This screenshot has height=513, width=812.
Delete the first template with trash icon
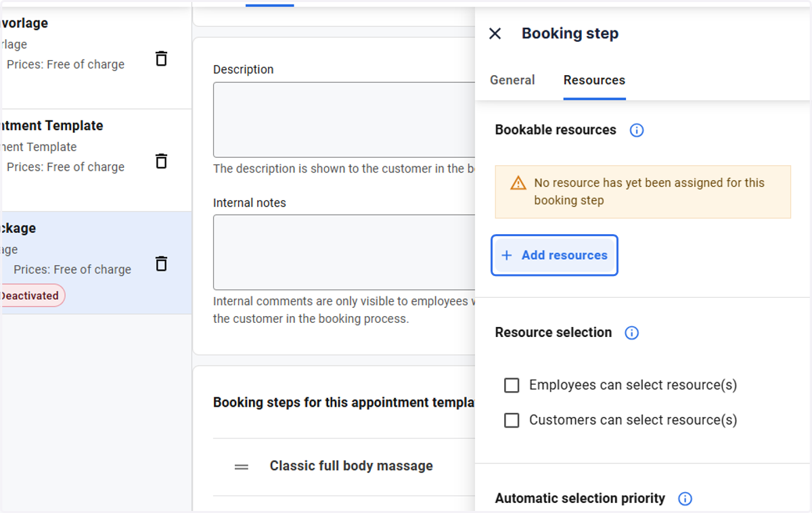coord(161,58)
